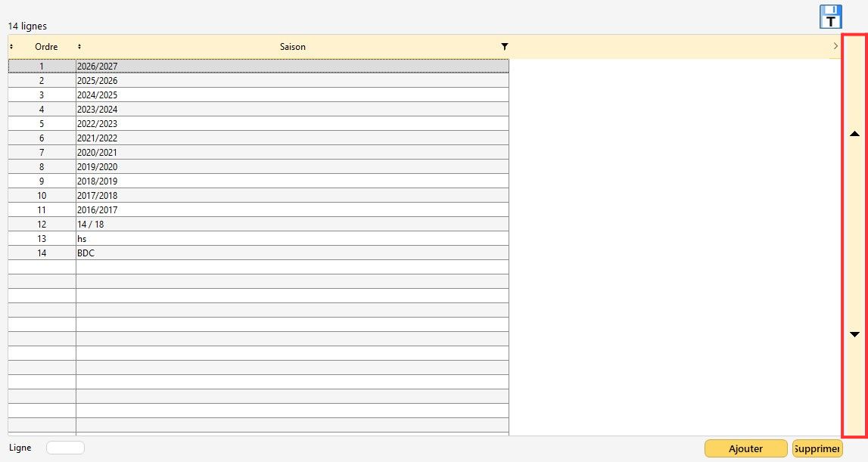The height and width of the screenshot is (462, 868).
Task: Select the "14 / 18" season row
Action: pos(292,225)
